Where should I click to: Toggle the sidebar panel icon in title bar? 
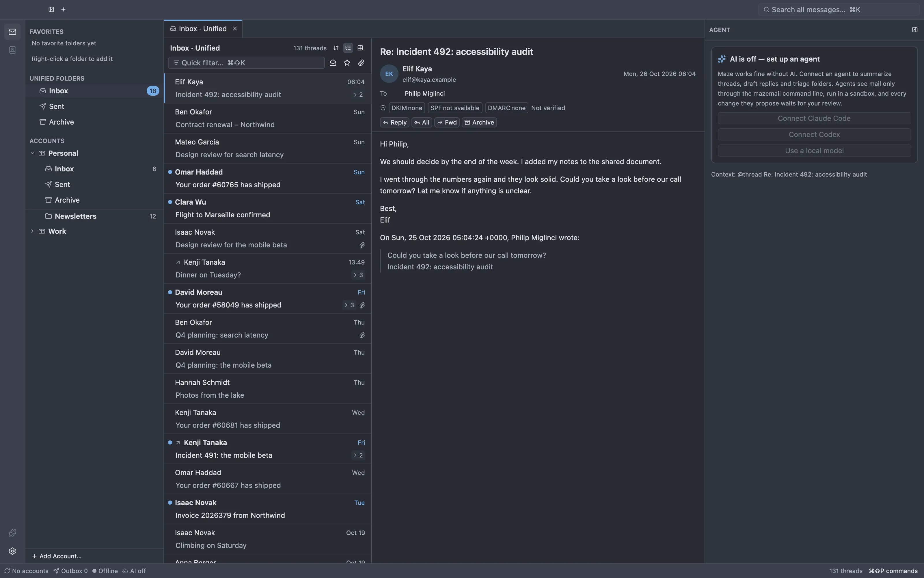(x=51, y=10)
